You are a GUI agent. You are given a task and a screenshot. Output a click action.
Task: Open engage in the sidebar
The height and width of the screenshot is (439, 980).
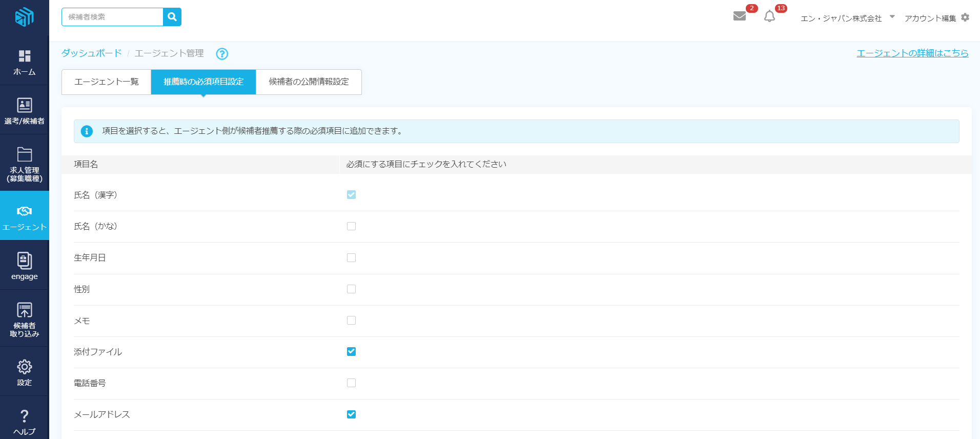pos(24,266)
